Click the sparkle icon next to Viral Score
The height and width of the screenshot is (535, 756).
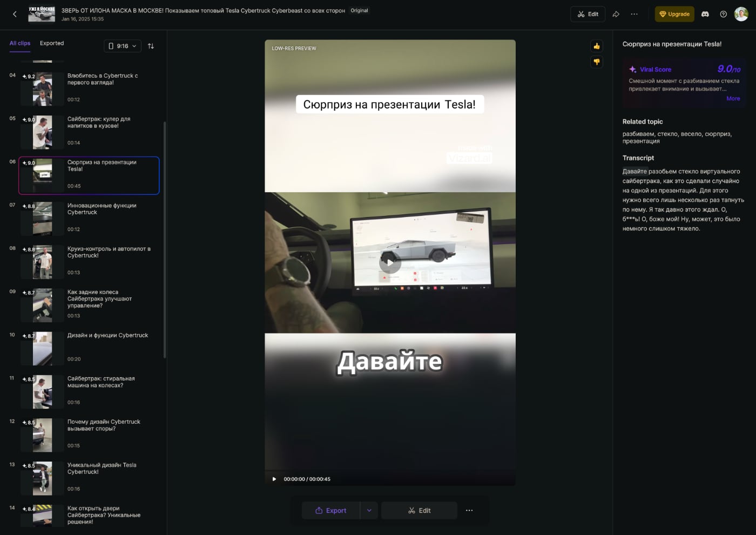tap(633, 70)
